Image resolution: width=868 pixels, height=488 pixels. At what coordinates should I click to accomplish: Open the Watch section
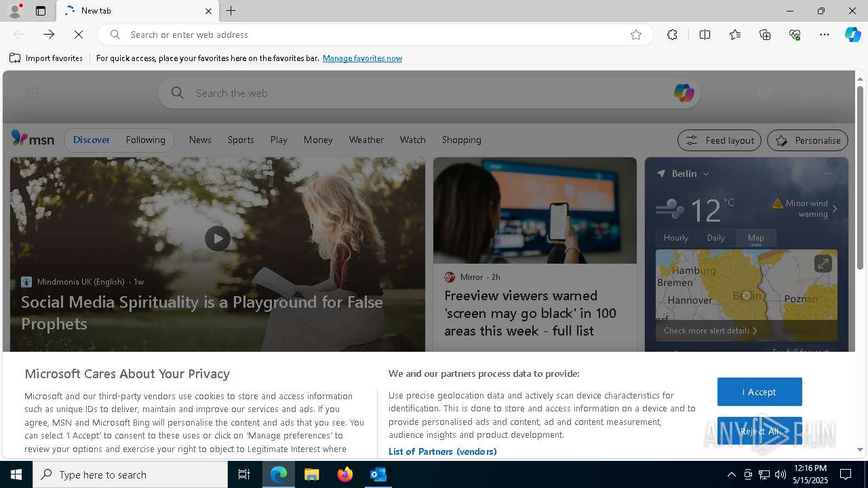(x=412, y=140)
